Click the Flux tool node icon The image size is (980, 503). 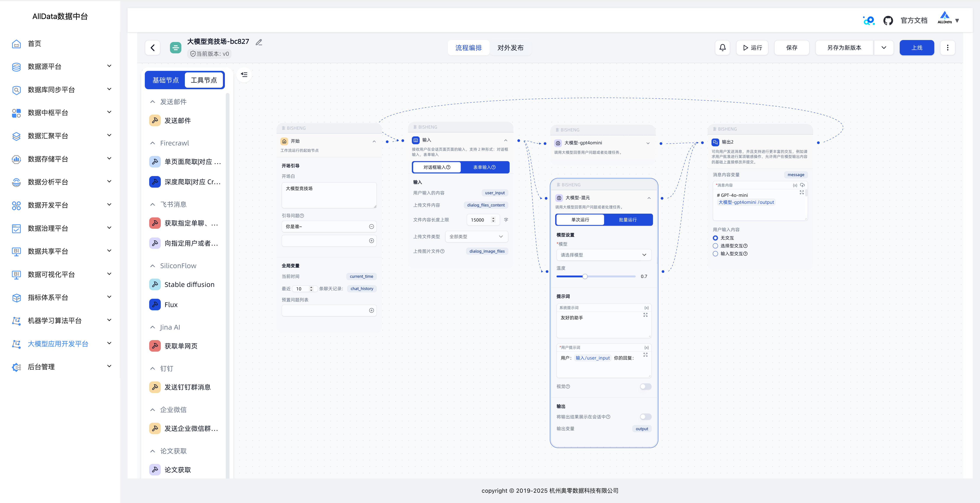point(155,305)
